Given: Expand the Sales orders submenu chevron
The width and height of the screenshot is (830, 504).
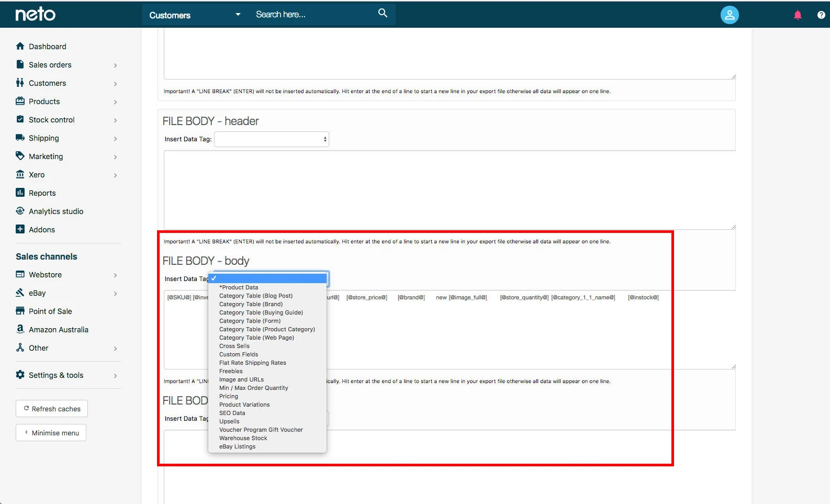Looking at the screenshot, I should coord(115,65).
